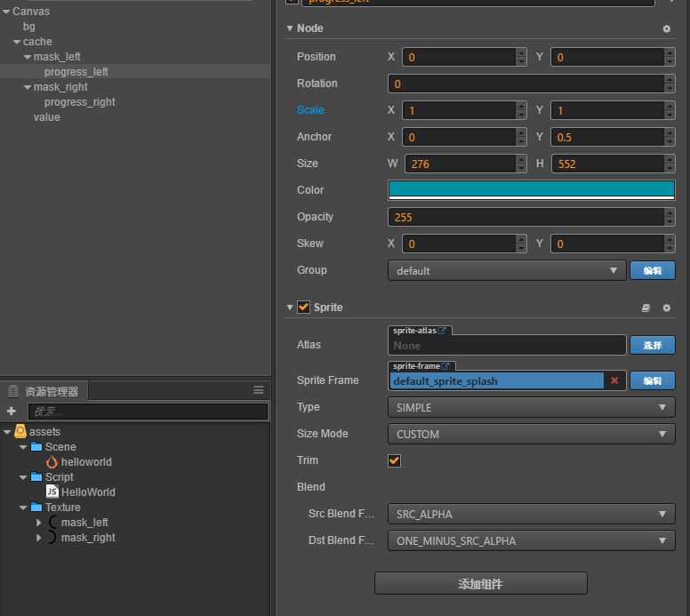Collapse the mask_left node arrow

[x=28, y=57]
